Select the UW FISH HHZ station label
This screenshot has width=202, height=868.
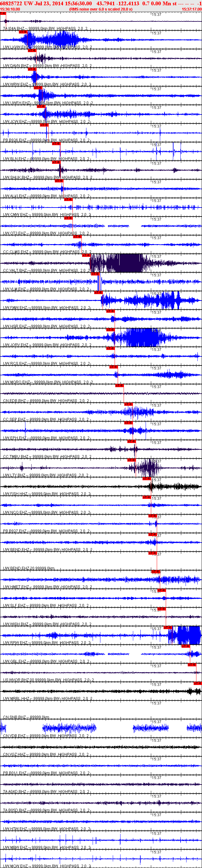(47, 494)
